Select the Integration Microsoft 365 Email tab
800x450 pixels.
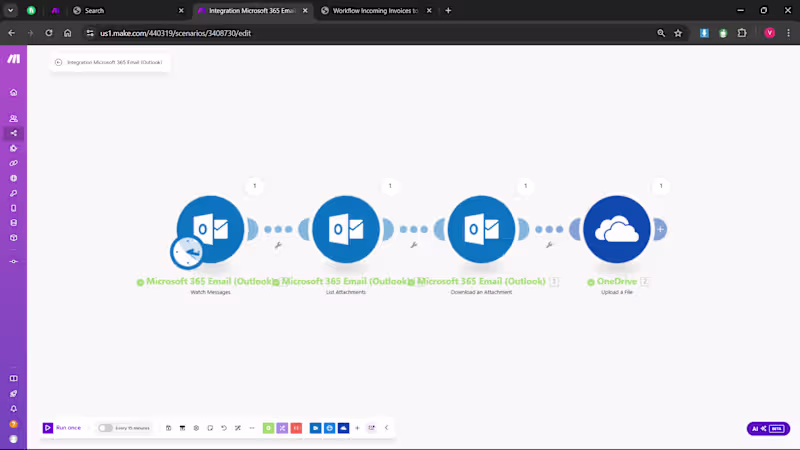pyautogui.click(x=252, y=10)
